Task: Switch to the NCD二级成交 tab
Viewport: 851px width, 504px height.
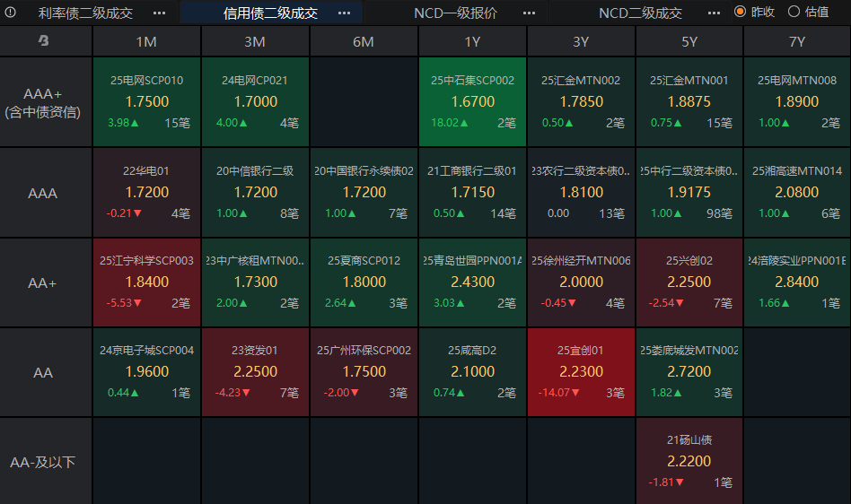Action: tap(640, 13)
